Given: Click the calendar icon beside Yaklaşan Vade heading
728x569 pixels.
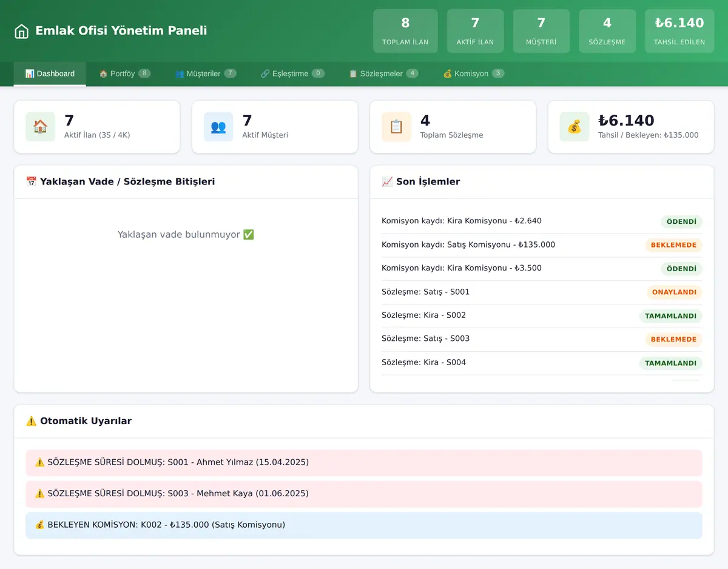Looking at the screenshot, I should 32,181.
